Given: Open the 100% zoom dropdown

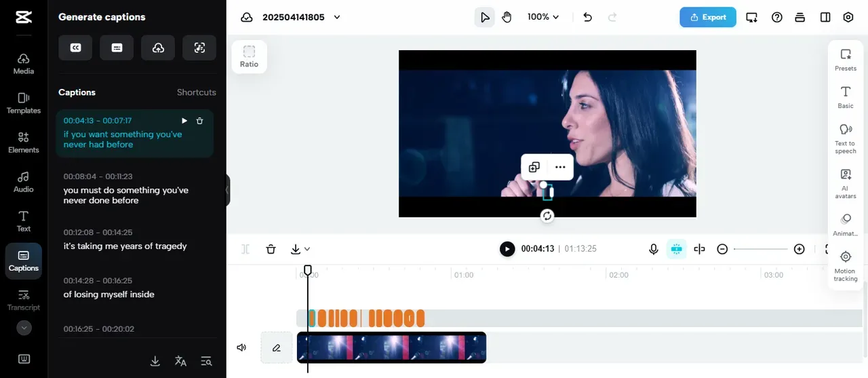Looking at the screenshot, I should click(x=543, y=17).
